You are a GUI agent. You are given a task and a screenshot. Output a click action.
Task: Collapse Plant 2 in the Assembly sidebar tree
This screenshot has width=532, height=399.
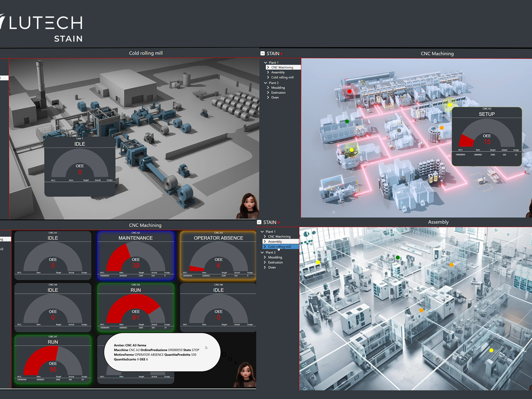pos(262,252)
